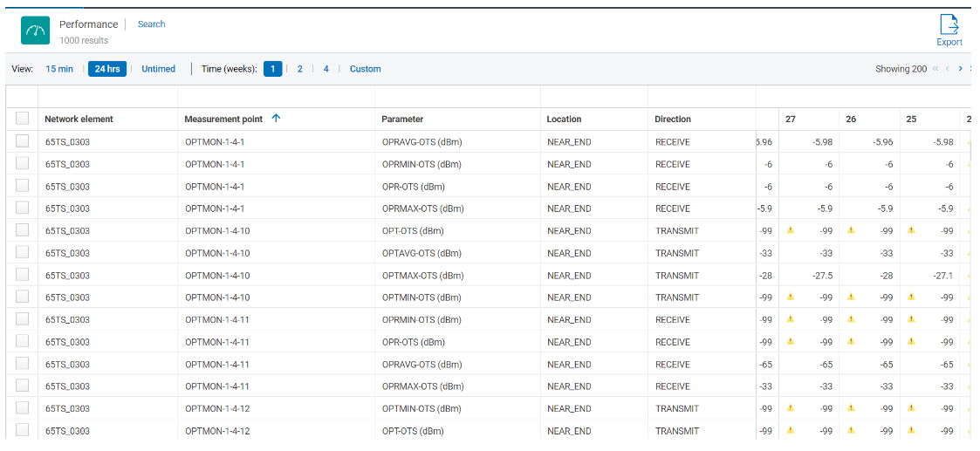Tick checkbox for OPTMON-1-4-1 OPRMAX-OTS row
The width and height of the screenshot is (980, 451).
click(x=23, y=208)
